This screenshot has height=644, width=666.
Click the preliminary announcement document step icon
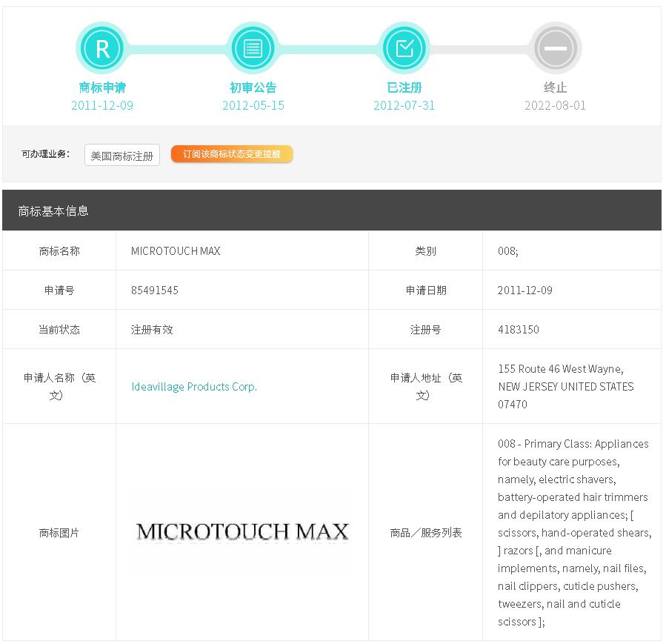tap(253, 48)
